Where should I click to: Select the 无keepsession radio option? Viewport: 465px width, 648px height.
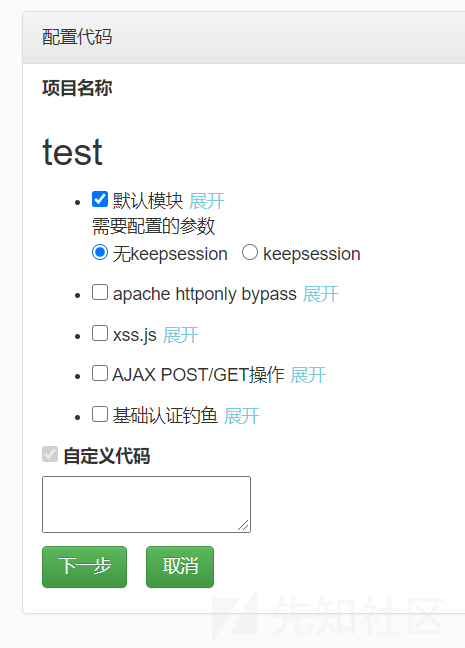coord(100,252)
